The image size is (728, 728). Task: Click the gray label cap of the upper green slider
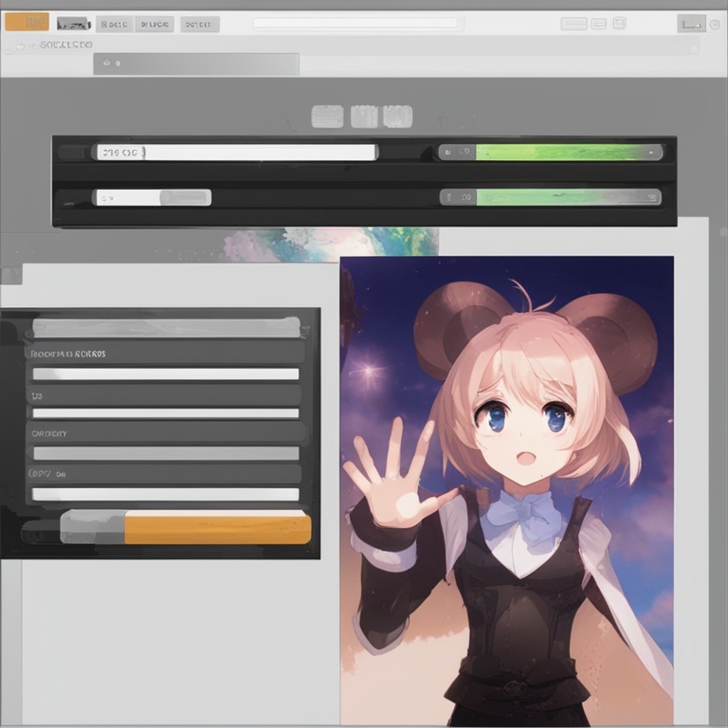point(457,152)
